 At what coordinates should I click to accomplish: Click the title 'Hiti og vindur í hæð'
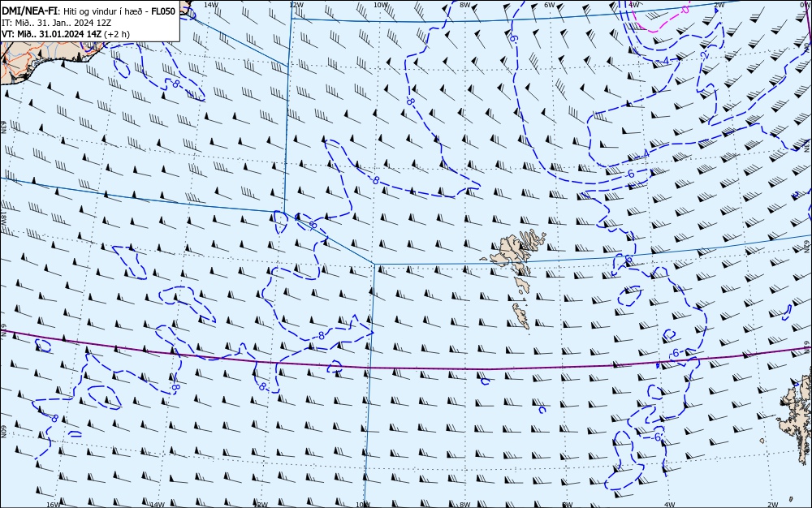(103, 12)
